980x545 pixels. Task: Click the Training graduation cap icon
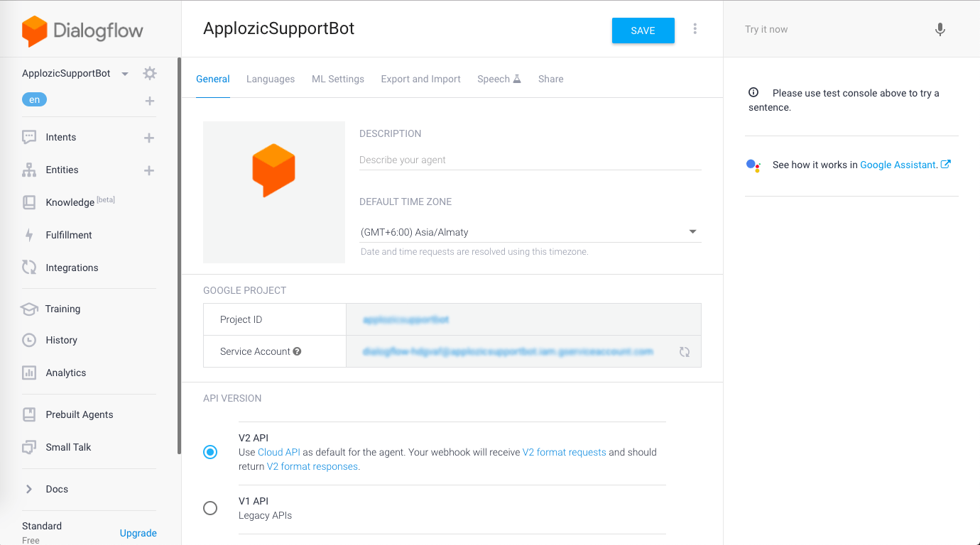[x=29, y=309]
